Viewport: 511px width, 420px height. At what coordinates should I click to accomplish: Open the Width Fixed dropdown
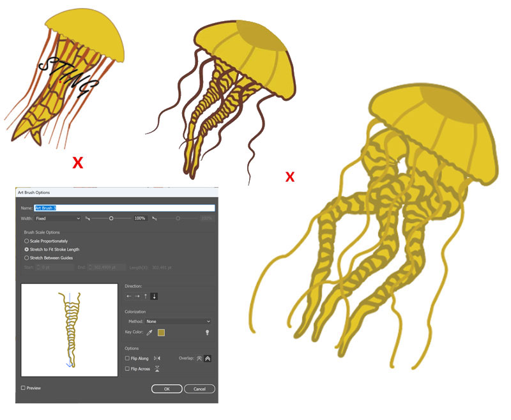[x=57, y=218]
